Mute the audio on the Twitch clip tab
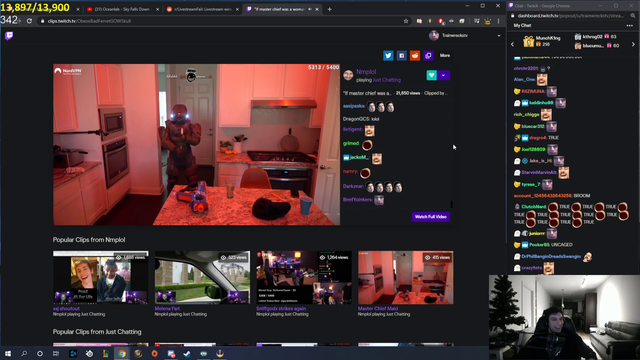The width and height of the screenshot is (640, 360). pyautogui.click(x=310, y=9)
